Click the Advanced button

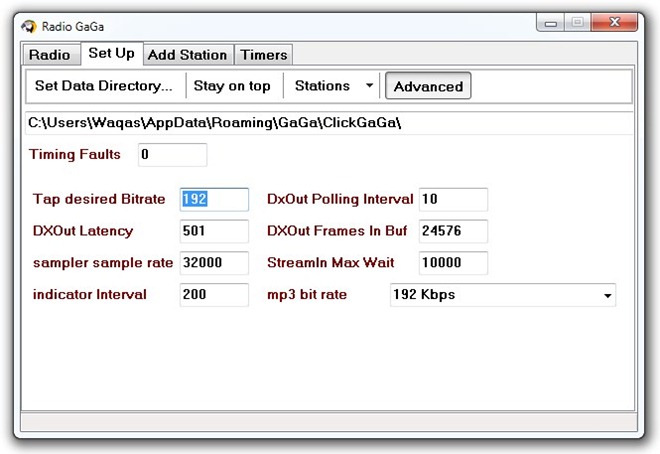(x=428, y=86)
